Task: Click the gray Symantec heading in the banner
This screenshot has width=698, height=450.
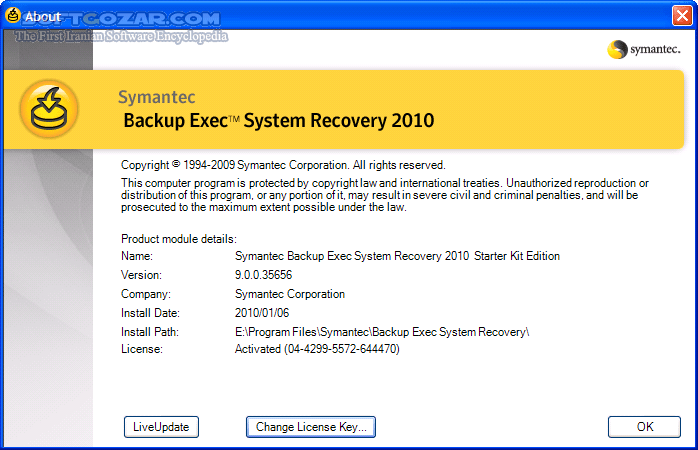Action: [157, 97]
